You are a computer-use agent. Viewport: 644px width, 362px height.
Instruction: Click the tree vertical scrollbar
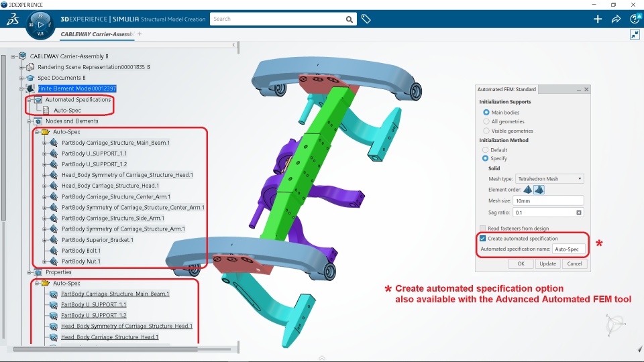click(4, 137)
